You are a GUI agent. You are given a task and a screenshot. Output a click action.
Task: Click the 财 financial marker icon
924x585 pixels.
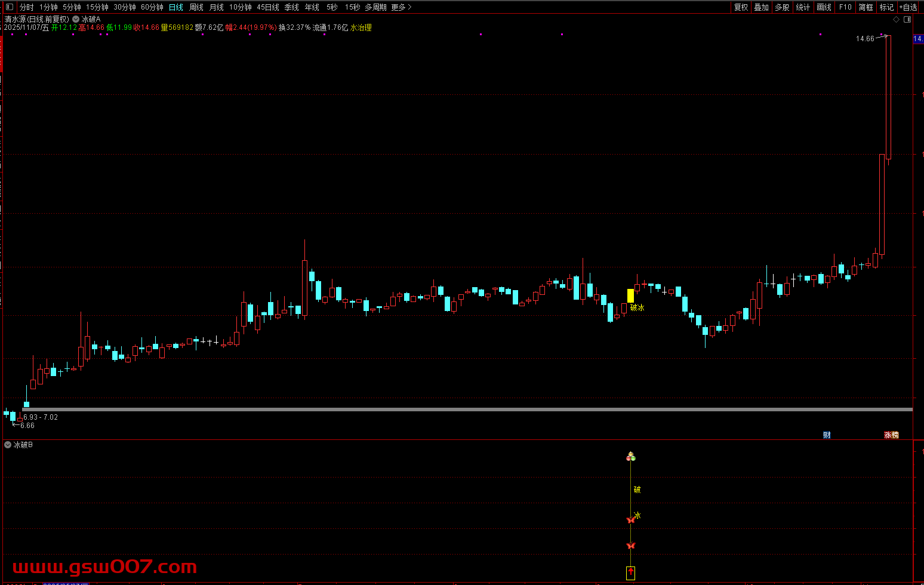point(827,435)
